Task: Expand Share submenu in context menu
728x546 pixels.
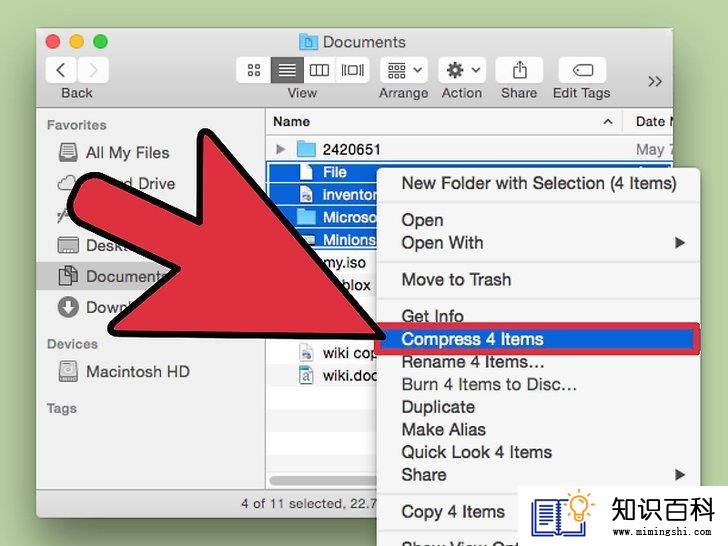Action: pyautogui.click(x=539, y=474)
